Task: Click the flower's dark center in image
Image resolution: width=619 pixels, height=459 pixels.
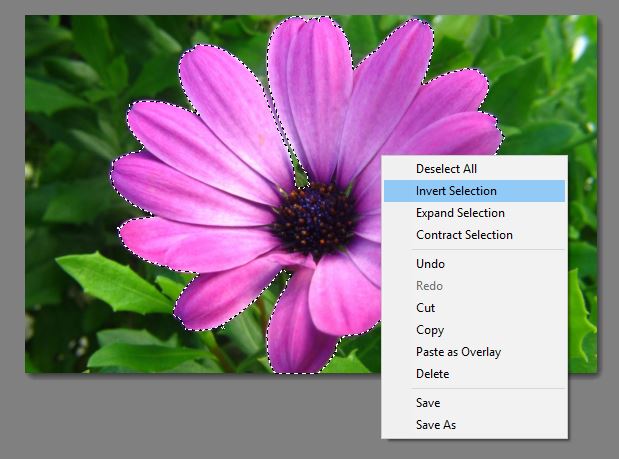Action: [315, 218]
